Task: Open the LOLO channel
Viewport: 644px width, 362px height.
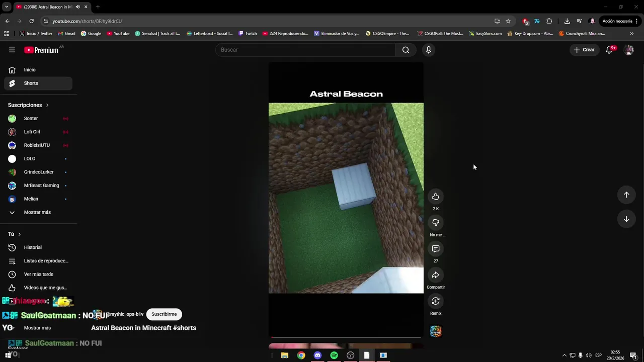Action: click(38, 158)
